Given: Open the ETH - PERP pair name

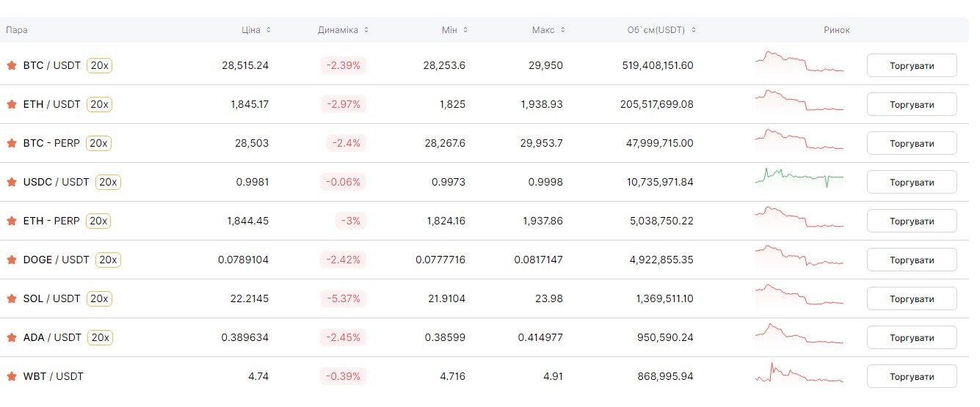Looking at the screenshot, I should tap(51, 221).
